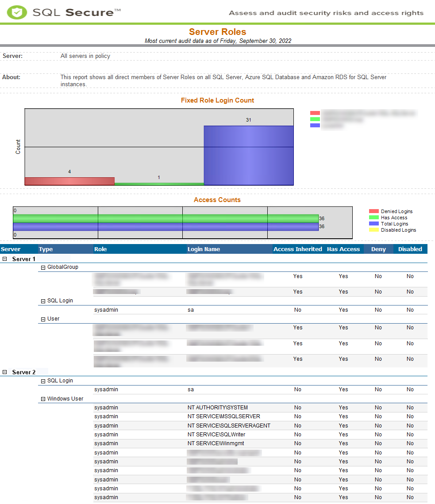Click NT SERVICE\SQLWriter login name
The width and height of the screenshot is (435, 504).
216,435
